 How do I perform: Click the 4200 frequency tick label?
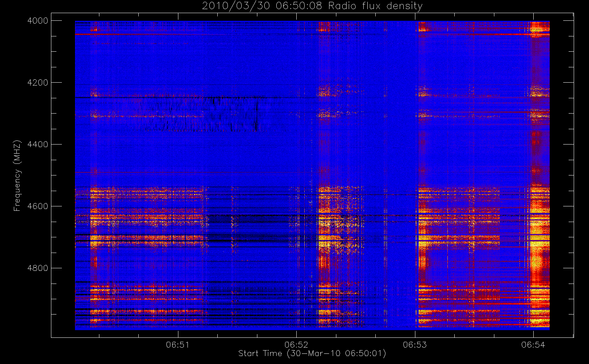38,83
